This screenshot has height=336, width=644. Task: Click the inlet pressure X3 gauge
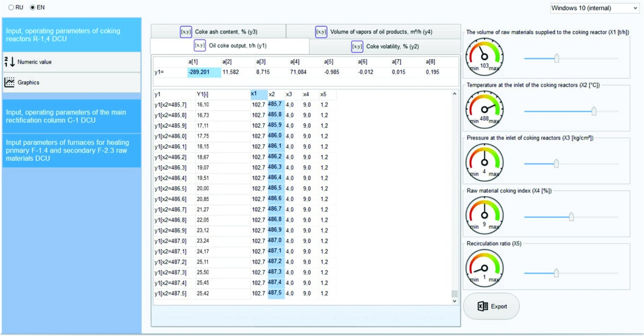tap(484, 162)
